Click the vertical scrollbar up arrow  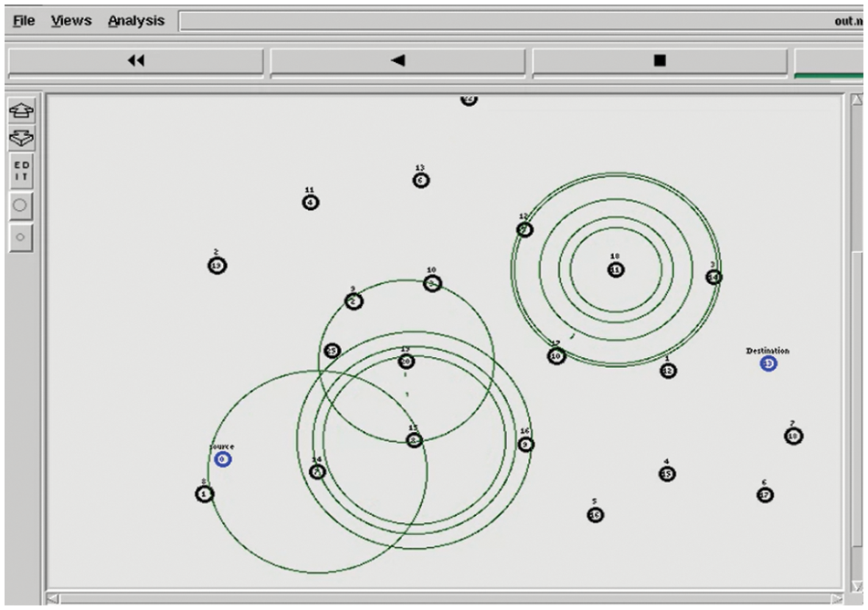click(x=859, y=100)
